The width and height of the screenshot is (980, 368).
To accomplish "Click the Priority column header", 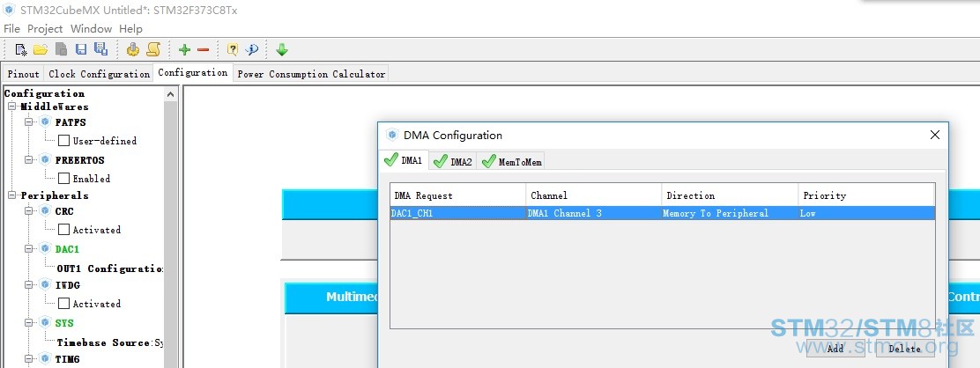I will (x=866, y=195).
